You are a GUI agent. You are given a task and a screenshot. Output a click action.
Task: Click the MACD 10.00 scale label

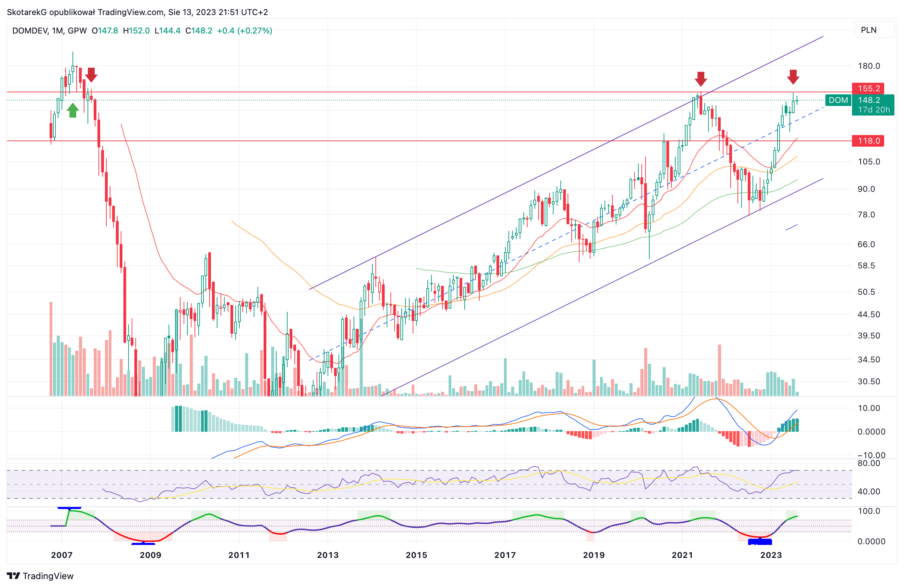click(869, 408)
